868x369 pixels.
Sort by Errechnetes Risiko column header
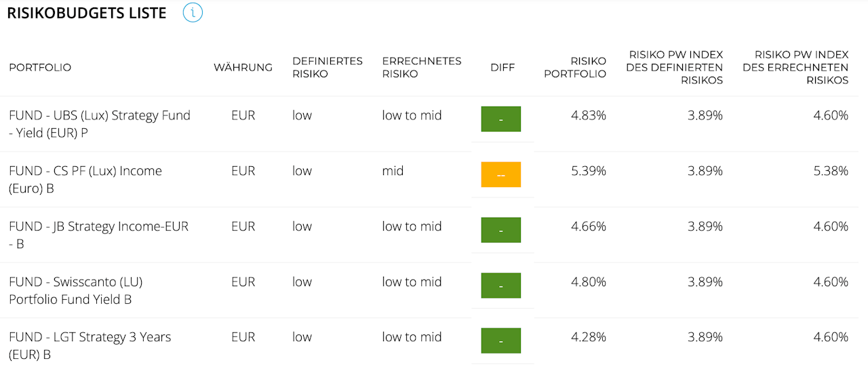[421, 67]
